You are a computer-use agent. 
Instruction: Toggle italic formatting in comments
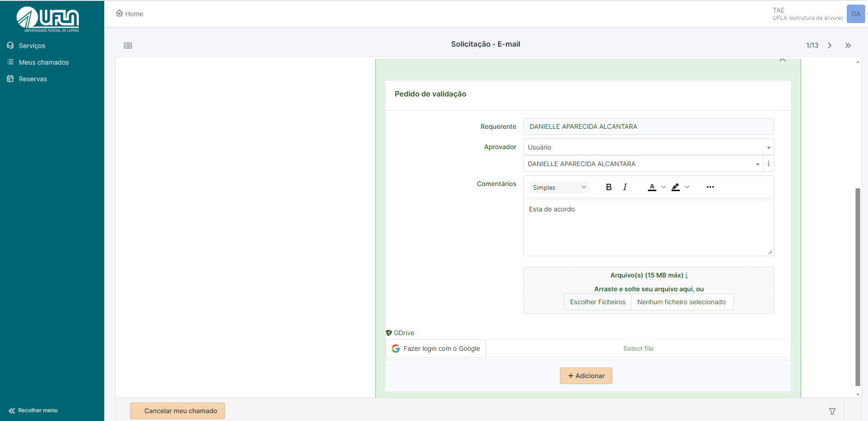pyautogui.click(x=625, y=187)
